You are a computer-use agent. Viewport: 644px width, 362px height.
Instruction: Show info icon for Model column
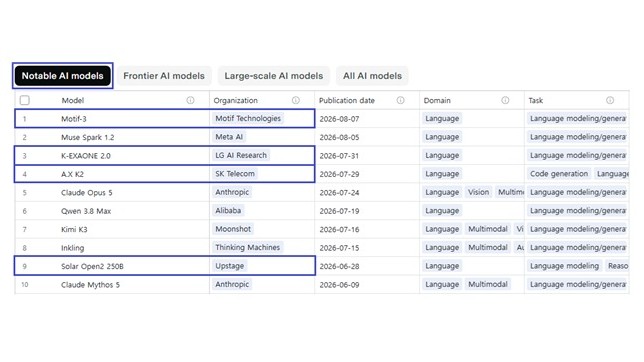(x=190, y=100)
